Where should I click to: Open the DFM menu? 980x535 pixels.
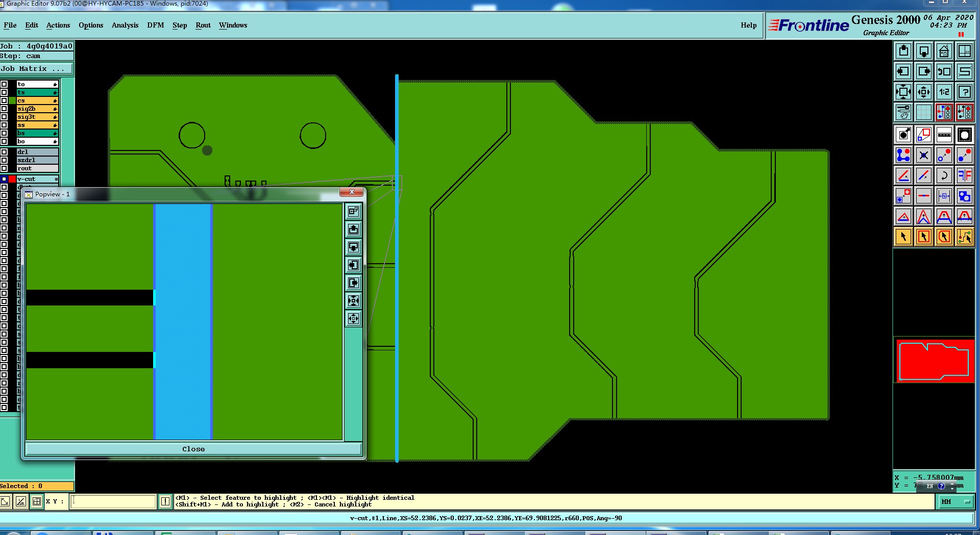point(155,25)
